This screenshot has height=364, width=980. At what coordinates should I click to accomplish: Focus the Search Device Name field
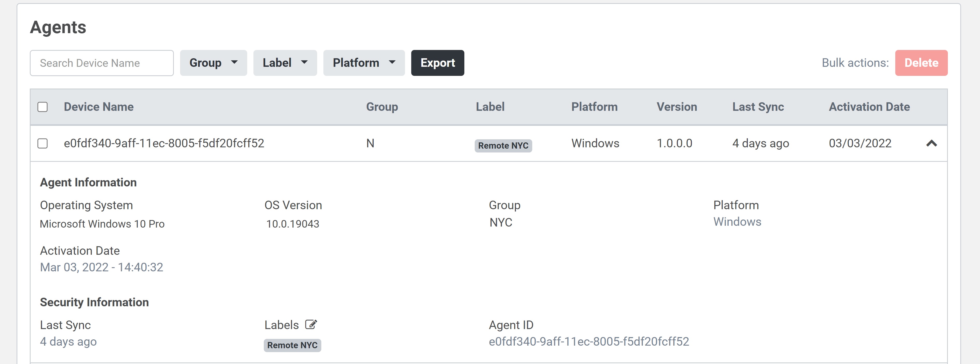coord(102,63)
